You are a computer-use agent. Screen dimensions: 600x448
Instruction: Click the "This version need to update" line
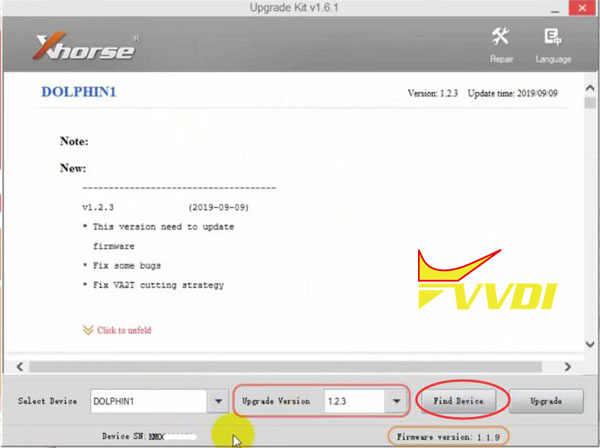(163, 226)
